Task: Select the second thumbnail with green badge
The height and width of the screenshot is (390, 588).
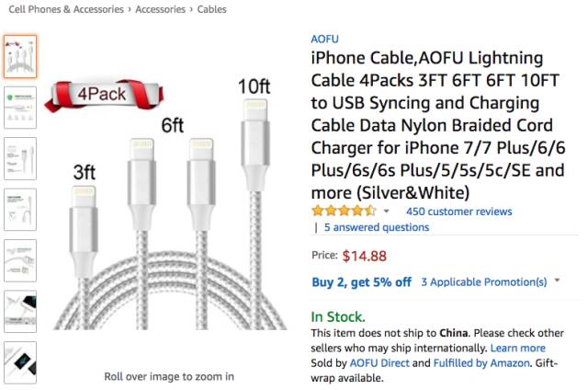Action: 20,108
